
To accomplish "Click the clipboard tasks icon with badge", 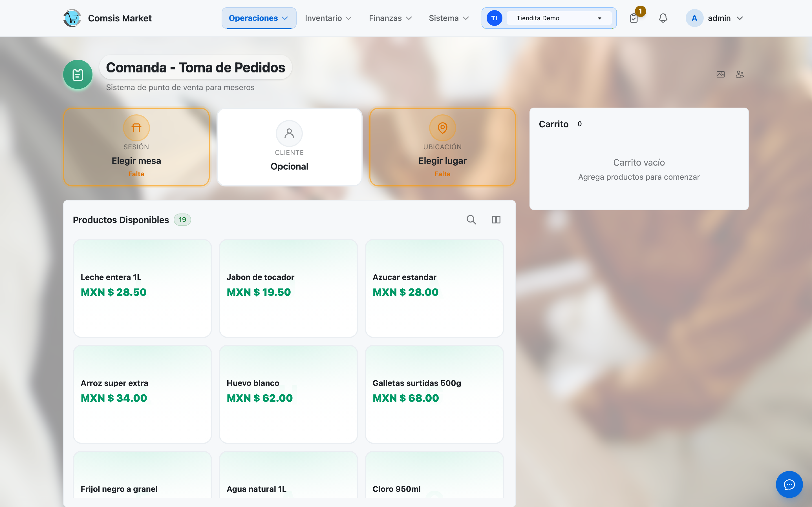I will click(x=634, y=18).
